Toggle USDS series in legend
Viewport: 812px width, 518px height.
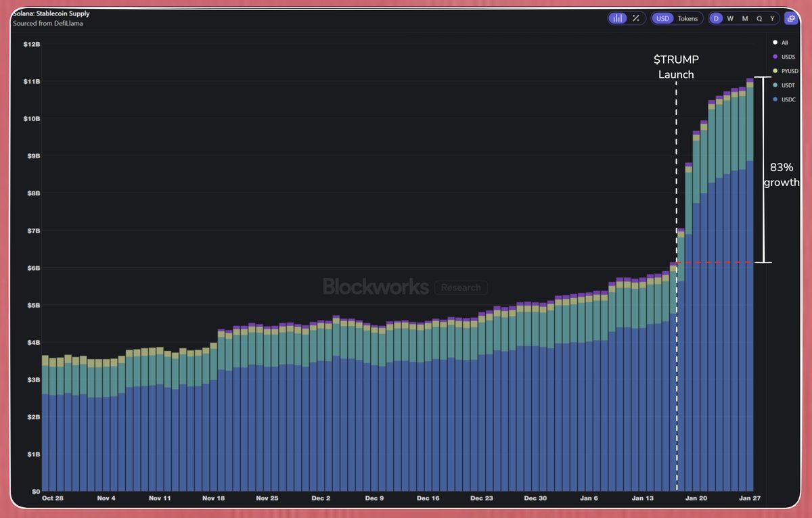click(786, 56)
